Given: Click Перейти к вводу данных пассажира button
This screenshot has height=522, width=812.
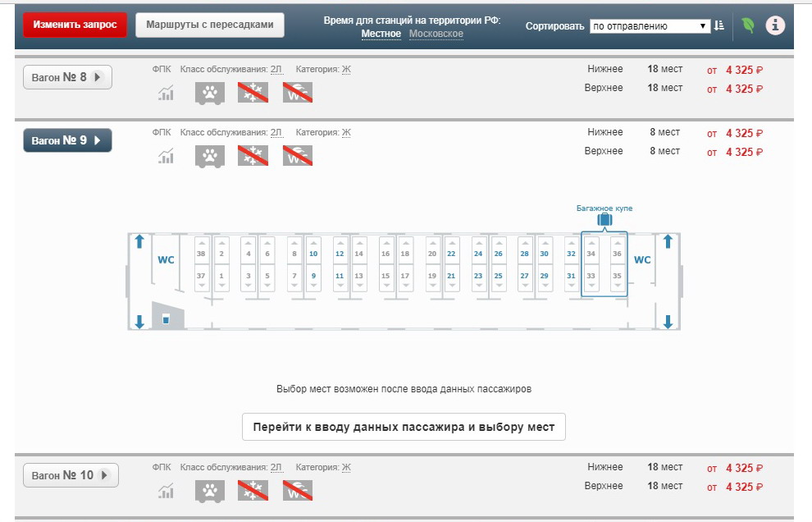Looking at the screenshot, I should pos(404,427).
